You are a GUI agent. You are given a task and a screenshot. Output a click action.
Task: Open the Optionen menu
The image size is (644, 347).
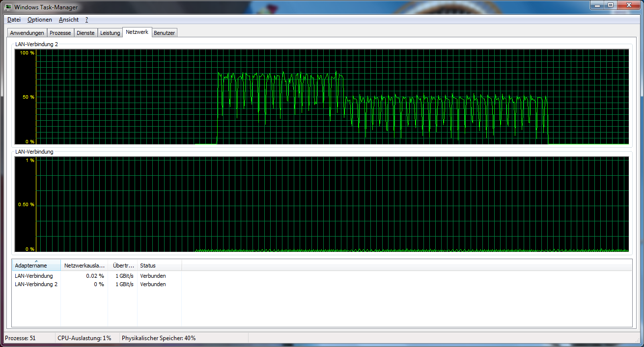(40, 20)
